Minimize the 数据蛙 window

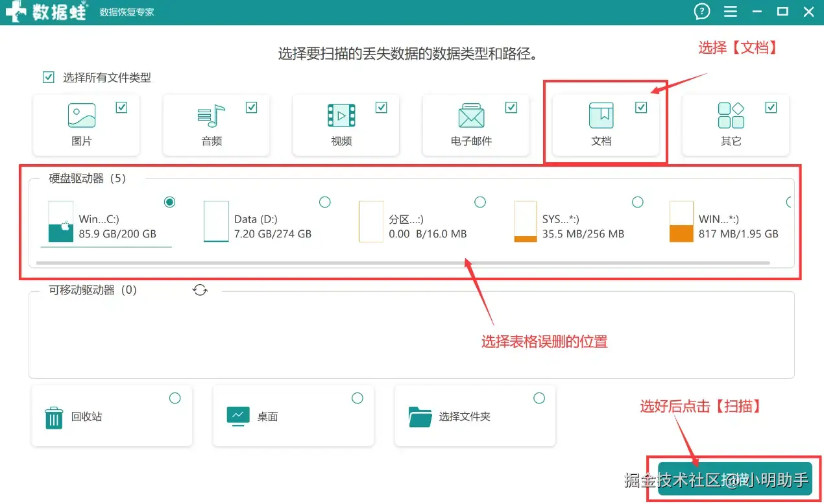757,12
